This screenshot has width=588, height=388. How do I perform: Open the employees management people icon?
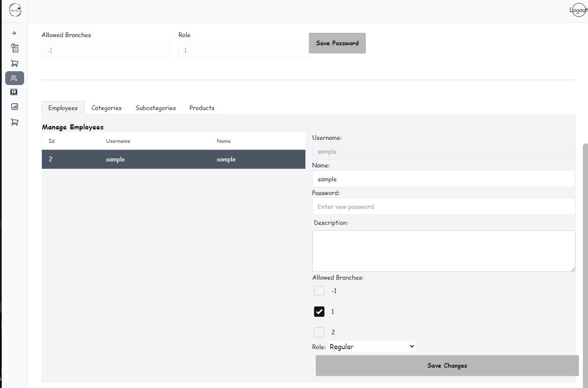(x=14, y=78)
